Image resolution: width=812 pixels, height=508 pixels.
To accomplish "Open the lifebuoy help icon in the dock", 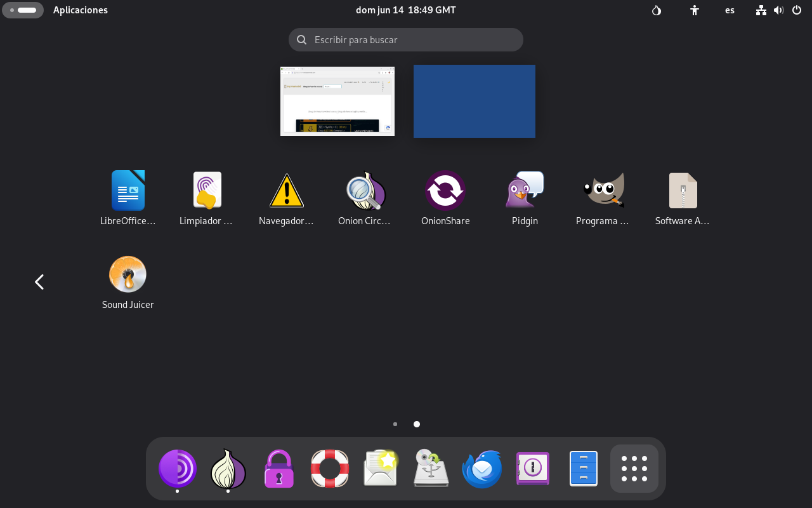I will click(330, 469).
